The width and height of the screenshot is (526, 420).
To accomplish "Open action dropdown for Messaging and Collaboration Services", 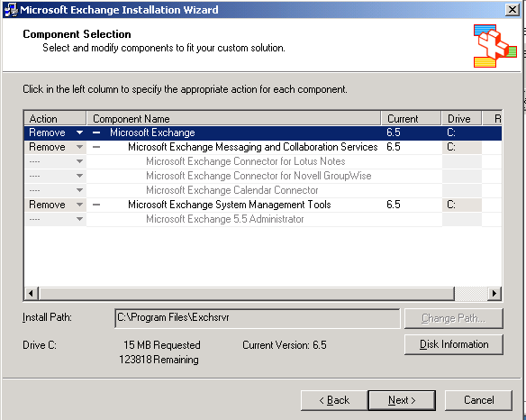I will (79, 147).
